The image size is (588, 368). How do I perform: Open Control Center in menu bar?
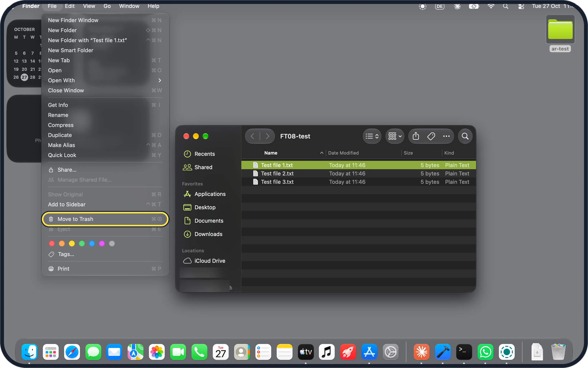[x=521, y=6]
